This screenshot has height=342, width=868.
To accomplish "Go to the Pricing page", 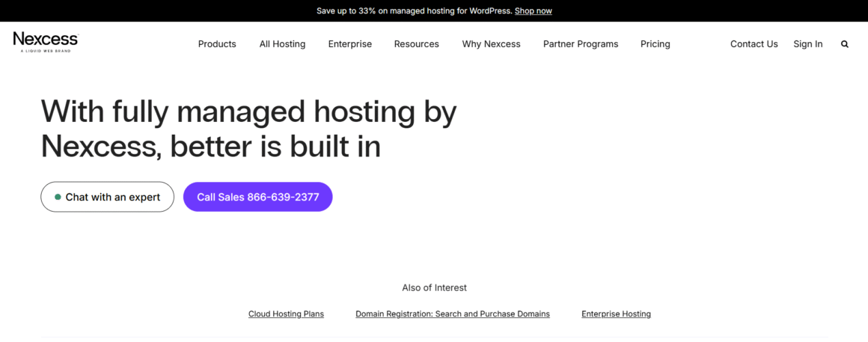I will (655, 44).
